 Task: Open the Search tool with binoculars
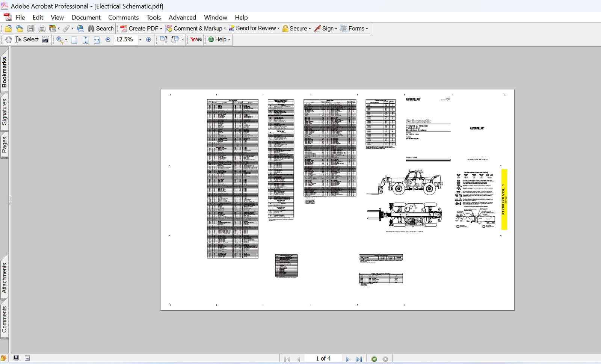[x=101, y=29]
